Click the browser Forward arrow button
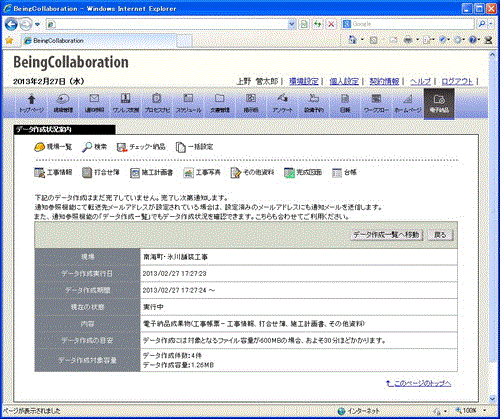 click(26, 24)
